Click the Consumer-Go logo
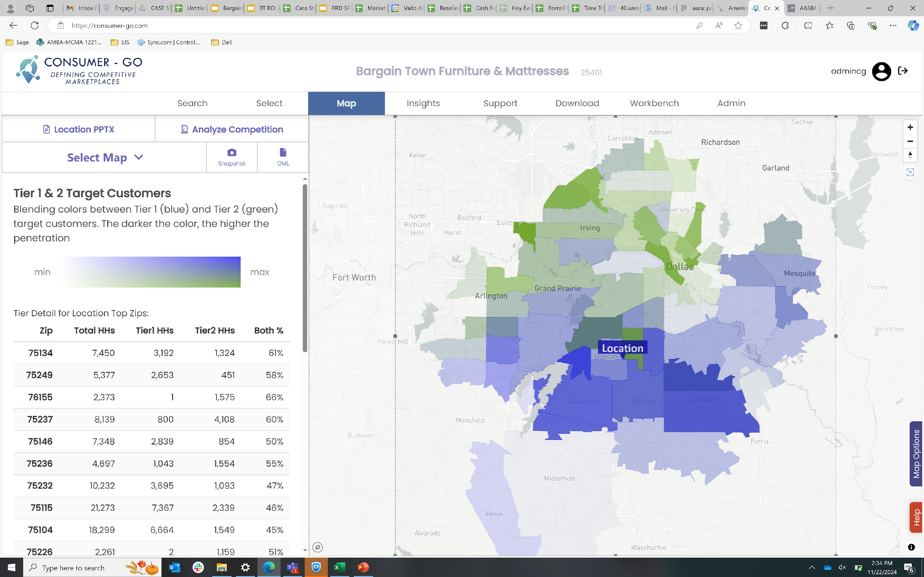Viewport: 924px width, 577px height. [x=79, y=70]
